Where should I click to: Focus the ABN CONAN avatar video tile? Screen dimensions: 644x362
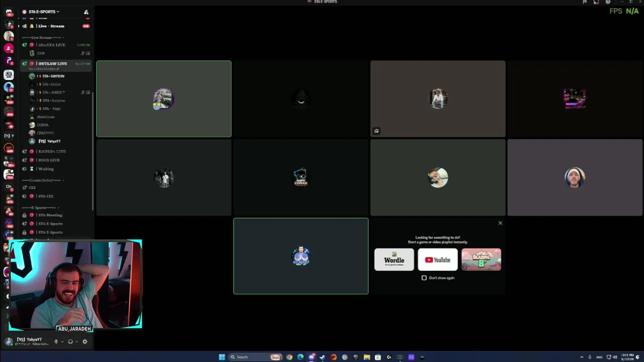[301, 177]
